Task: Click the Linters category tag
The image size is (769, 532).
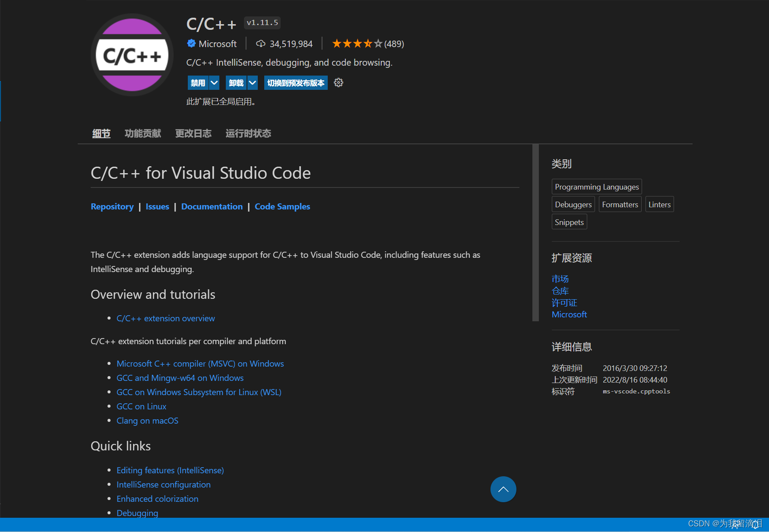Action: pyautogui.click(x=659, y=204)
